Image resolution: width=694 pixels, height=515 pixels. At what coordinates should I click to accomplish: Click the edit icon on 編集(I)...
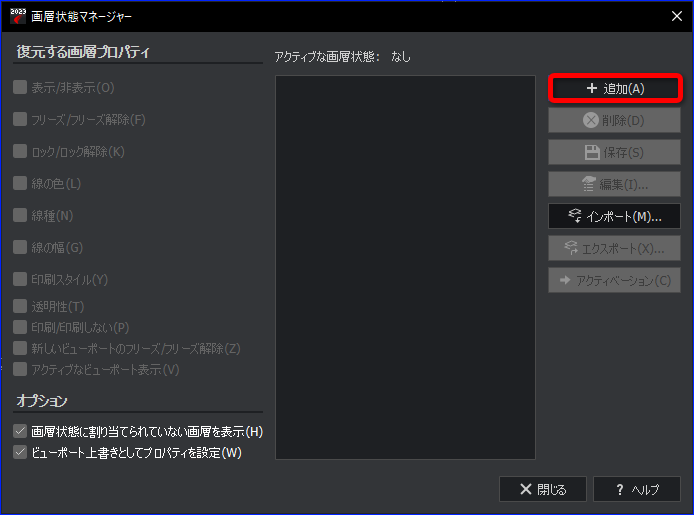click(x=588, y=184)
